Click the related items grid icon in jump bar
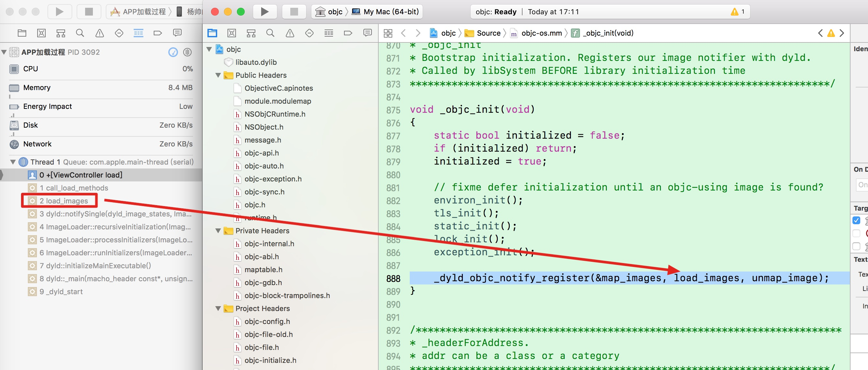 click(388, 33)
